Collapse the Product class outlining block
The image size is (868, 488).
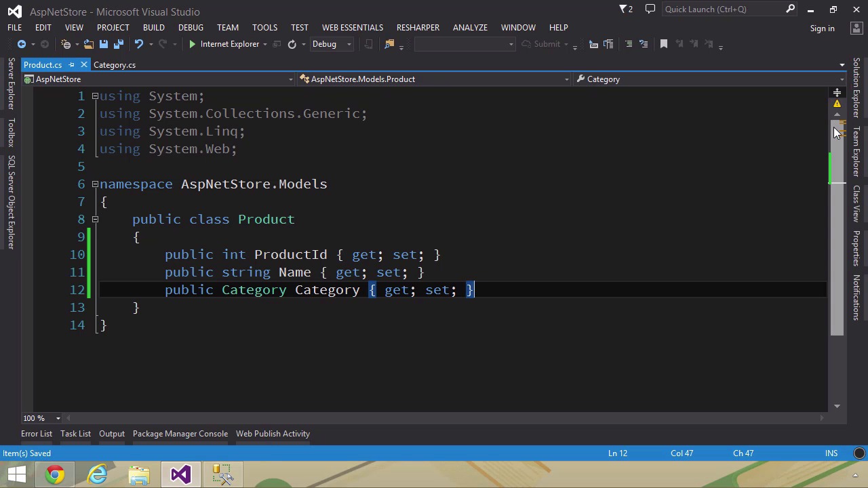click(x=95, y=220)
